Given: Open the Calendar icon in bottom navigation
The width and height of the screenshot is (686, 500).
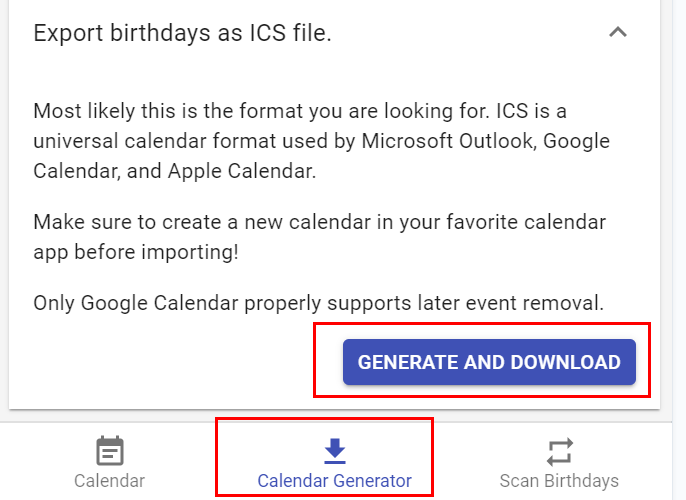Looking at the screenshot, I should click(110, 451).
